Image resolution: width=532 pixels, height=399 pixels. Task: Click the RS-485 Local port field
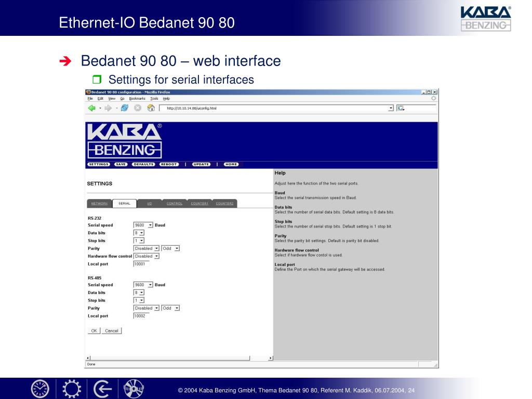tap(141, 316)
